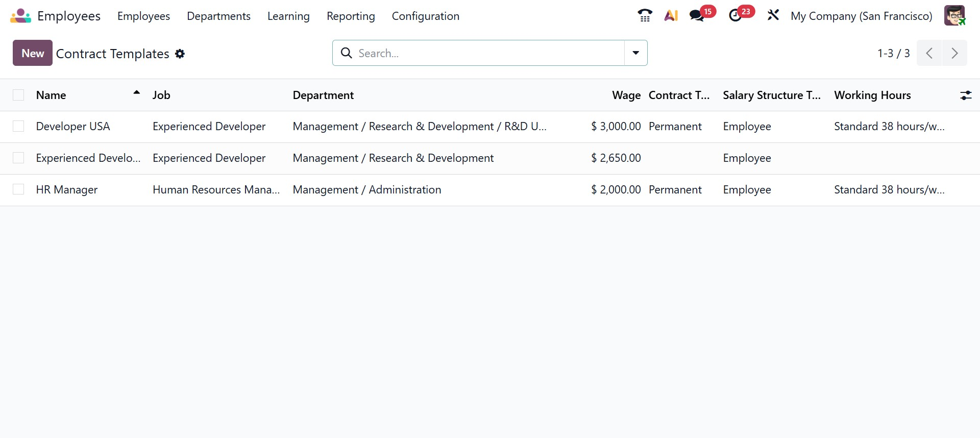Expand the search filter options dropdown
This screenshot has height=438, width=980.
pos(636,53)
